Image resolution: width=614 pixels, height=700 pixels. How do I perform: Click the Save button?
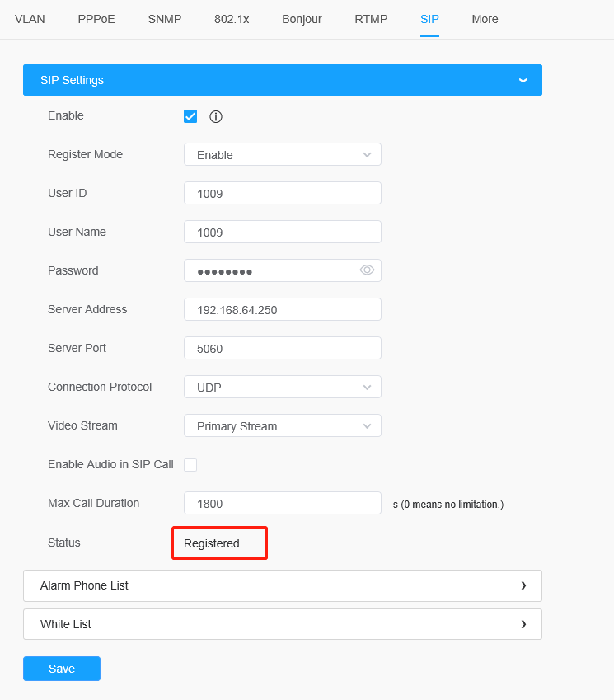pyautogui.click(x=62, y=669)
